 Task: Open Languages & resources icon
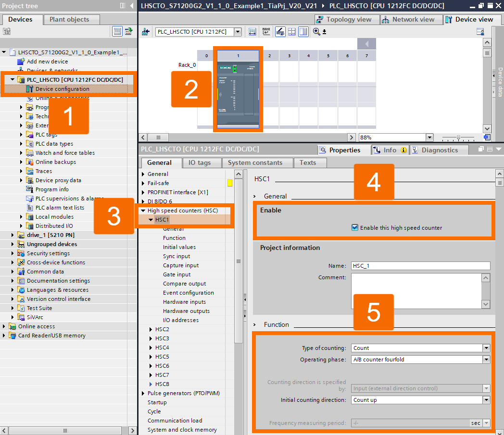(21, 290)
